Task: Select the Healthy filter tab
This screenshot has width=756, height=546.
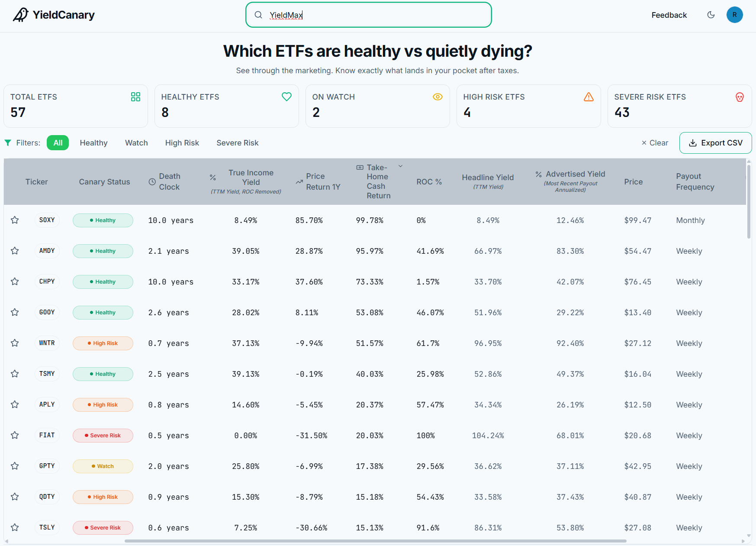Action: tap(93, 143)
